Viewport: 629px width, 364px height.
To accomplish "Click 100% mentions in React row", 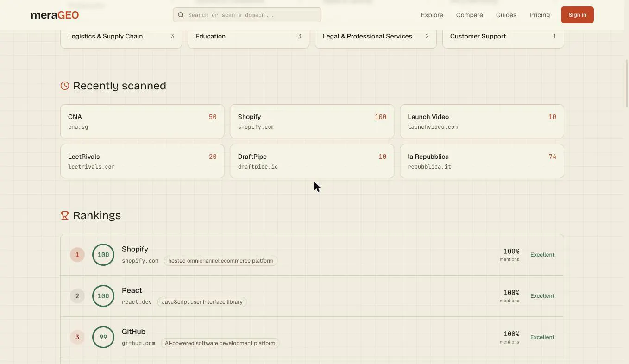I will pos(509,296).
